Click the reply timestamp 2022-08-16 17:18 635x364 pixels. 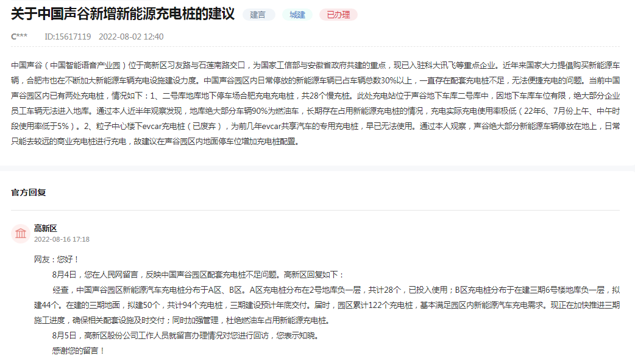coord(62,239)
